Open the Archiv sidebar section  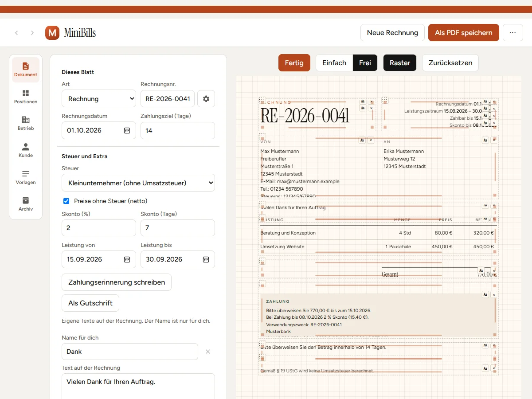tap(26, 204)
